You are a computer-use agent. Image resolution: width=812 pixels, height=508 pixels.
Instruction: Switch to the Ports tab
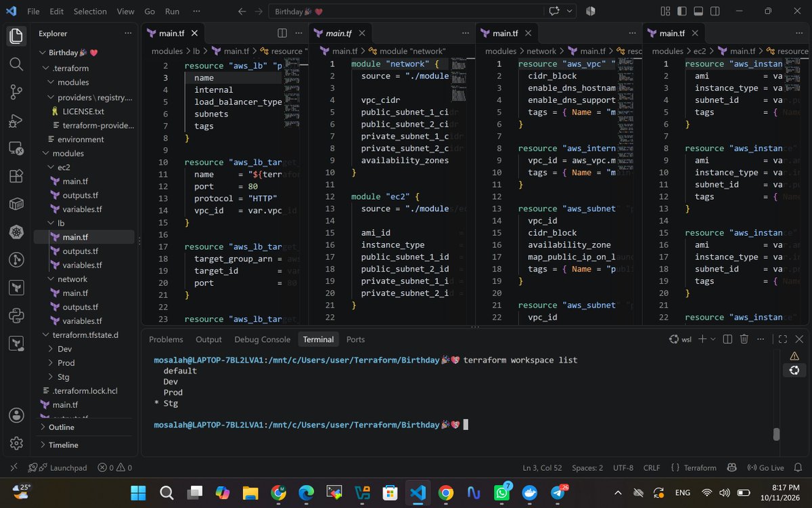(x=355, y=339)
